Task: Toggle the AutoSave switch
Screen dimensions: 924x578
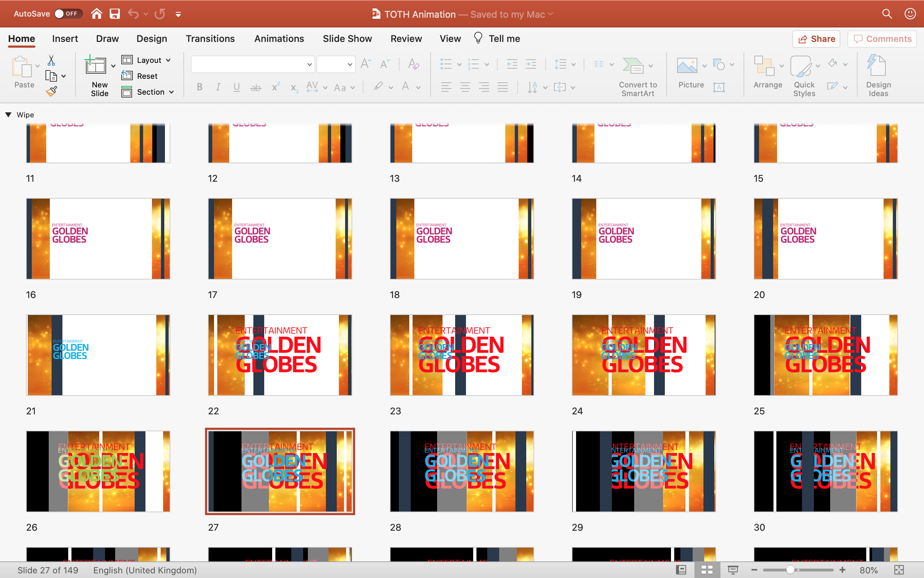Action: (68, 14)
